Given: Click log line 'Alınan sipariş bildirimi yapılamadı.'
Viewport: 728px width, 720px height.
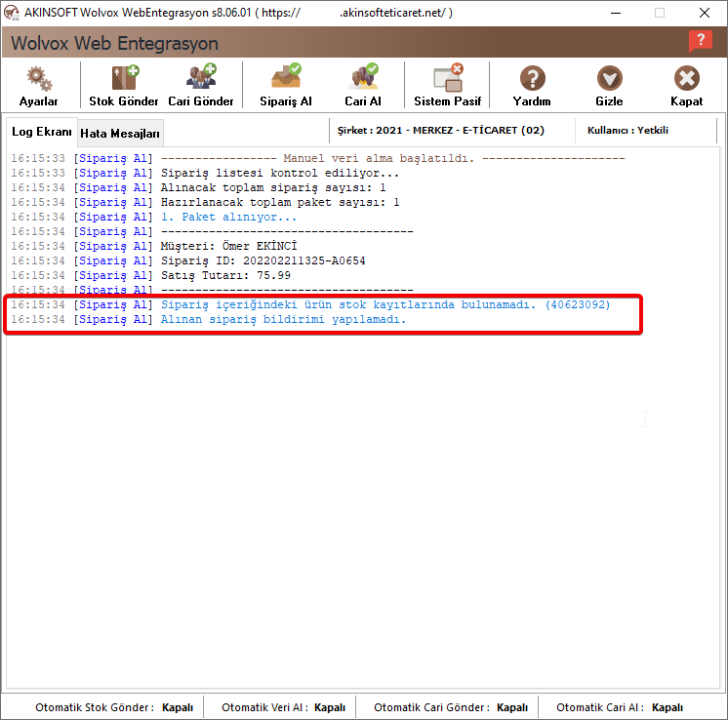Looking at the screenshot, I should [x=208, y=320].
